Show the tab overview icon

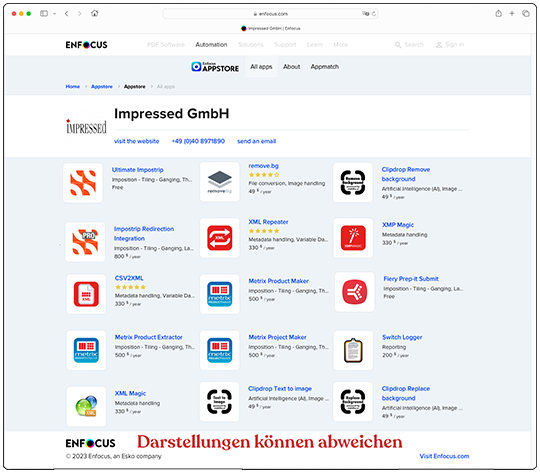pos(526,13)
